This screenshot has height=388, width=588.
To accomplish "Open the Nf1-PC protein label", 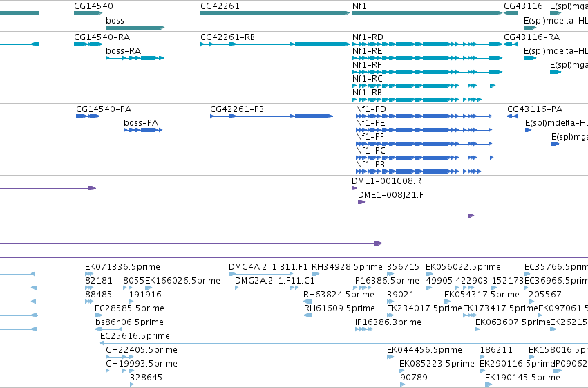I will [x=370, y=151].
